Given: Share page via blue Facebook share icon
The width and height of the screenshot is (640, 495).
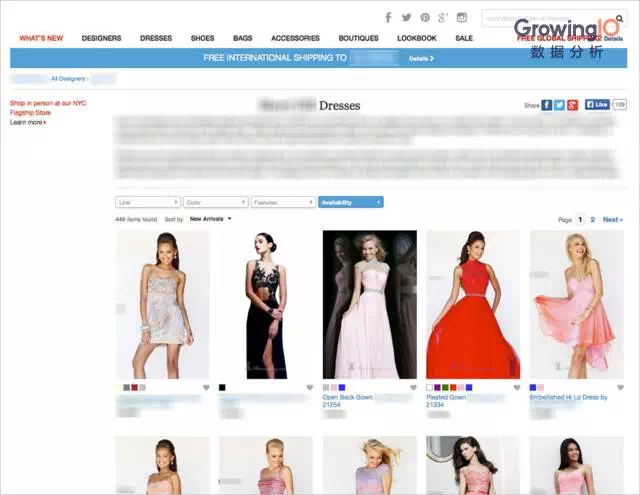Looking at the screenshot, I should tap(547, 105).
